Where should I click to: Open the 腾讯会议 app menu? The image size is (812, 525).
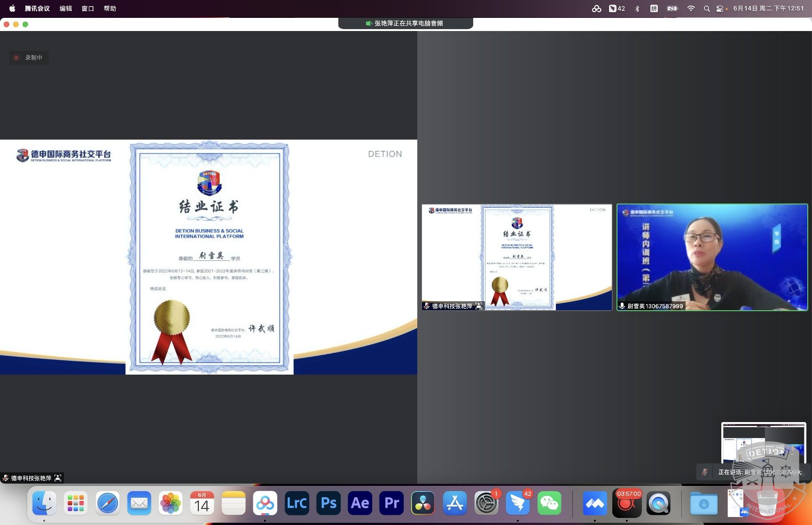37,8
